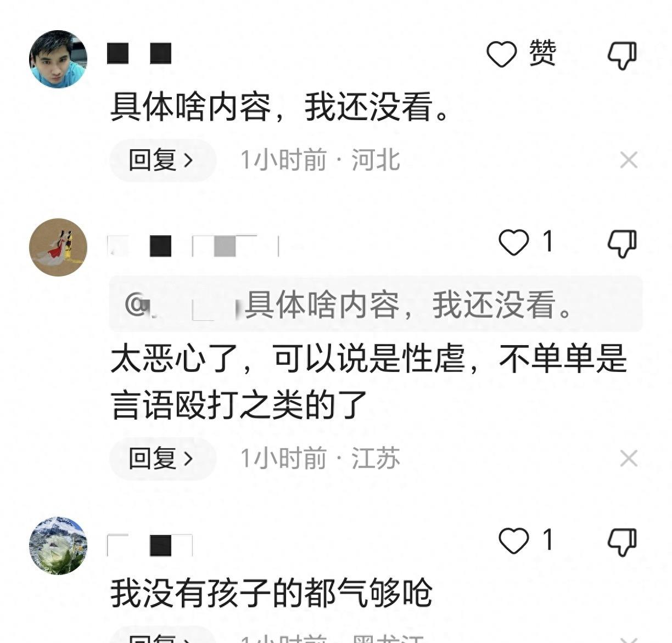Dislike the Jiangsu user's reply

(621, 243)
